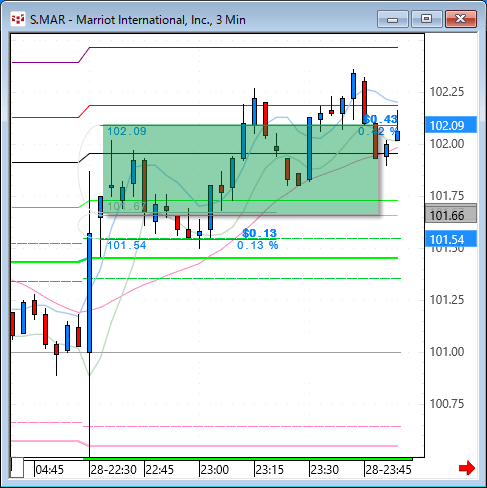Image resolution: width=487 pixels, height=488 pixels.
Task: Click the 28-23:45 time axis label
Action: 388,470
